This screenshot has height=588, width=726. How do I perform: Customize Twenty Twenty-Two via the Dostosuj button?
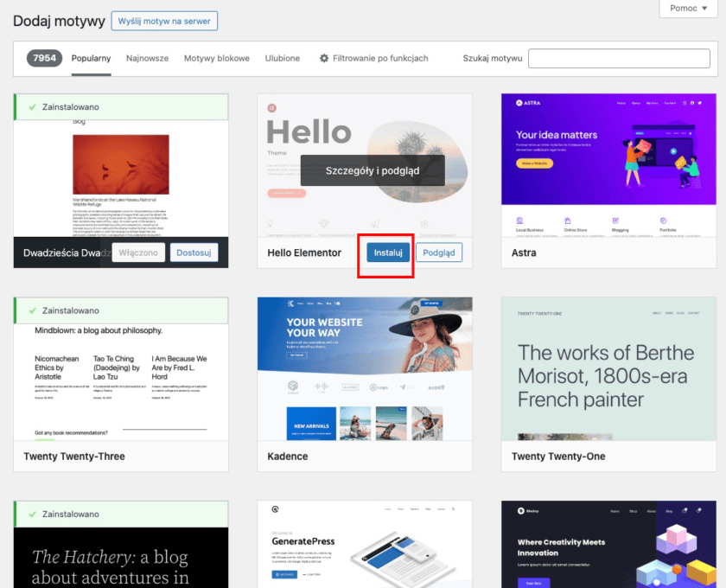(x=194, y=252)
